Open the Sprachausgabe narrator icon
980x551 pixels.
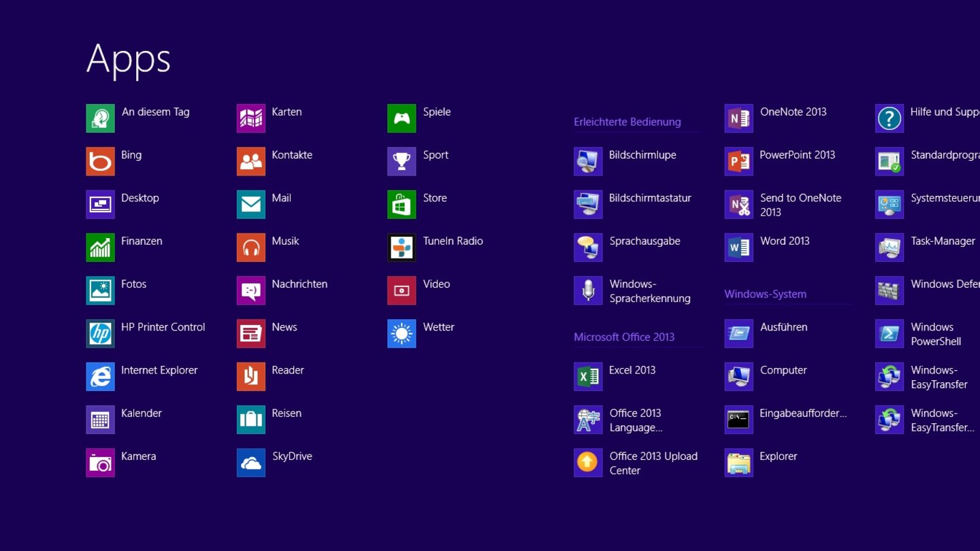tap(588, 248)
